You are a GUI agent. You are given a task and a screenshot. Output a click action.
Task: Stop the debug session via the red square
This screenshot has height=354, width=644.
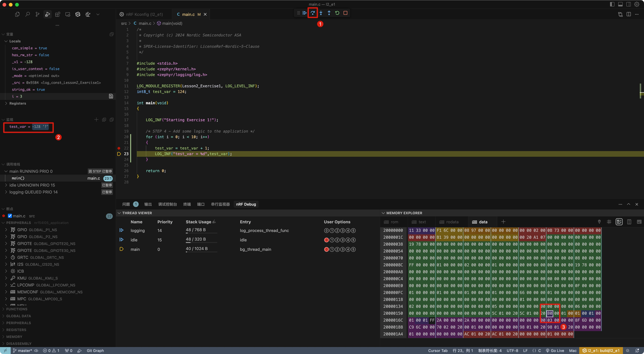345,13
